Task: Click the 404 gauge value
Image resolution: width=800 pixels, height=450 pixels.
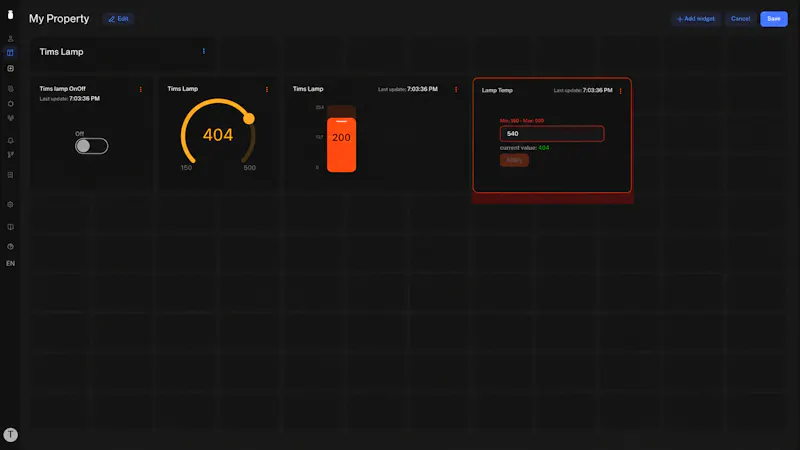Action: point(218,135)
